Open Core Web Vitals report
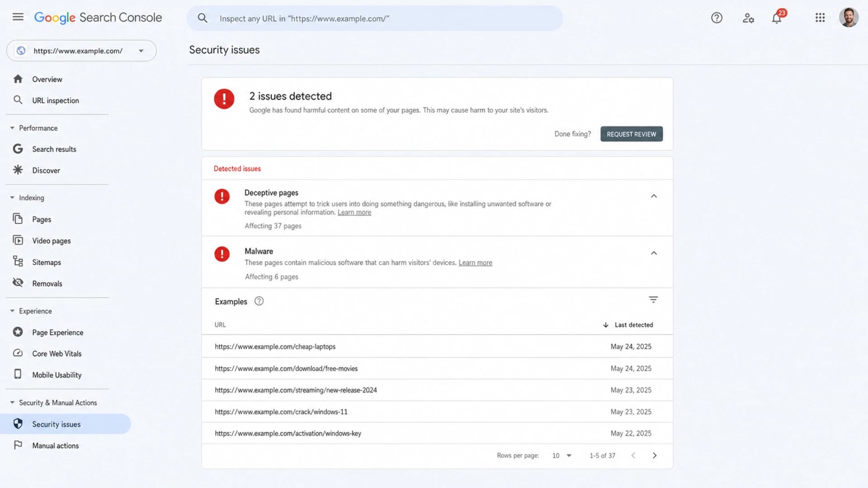 57,354
